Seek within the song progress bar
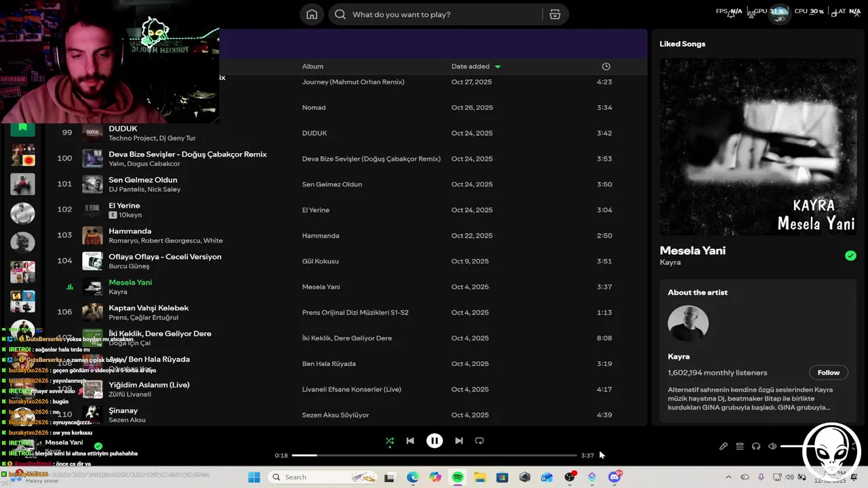Image resolution: width=868 pixels, height=488 pixels. [435, 455]
